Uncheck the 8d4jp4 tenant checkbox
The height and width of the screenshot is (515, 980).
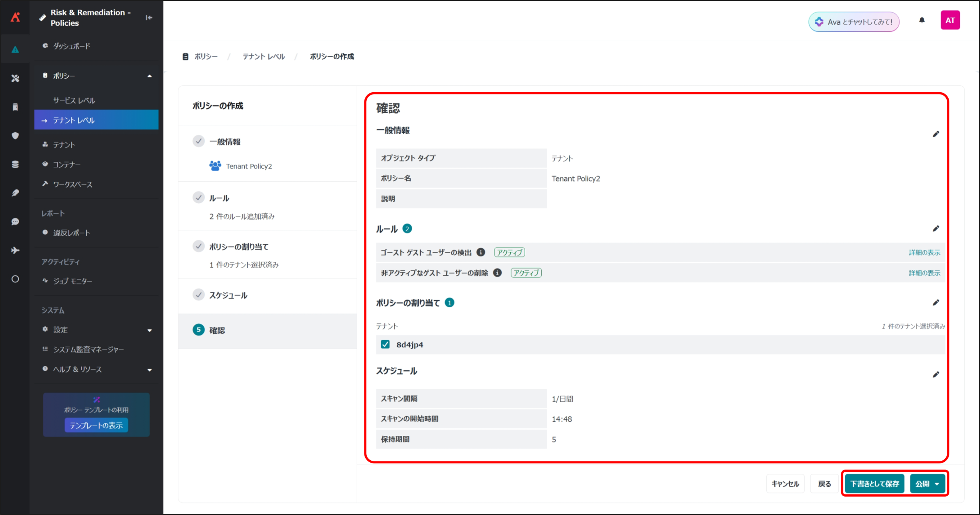point(385,344)
